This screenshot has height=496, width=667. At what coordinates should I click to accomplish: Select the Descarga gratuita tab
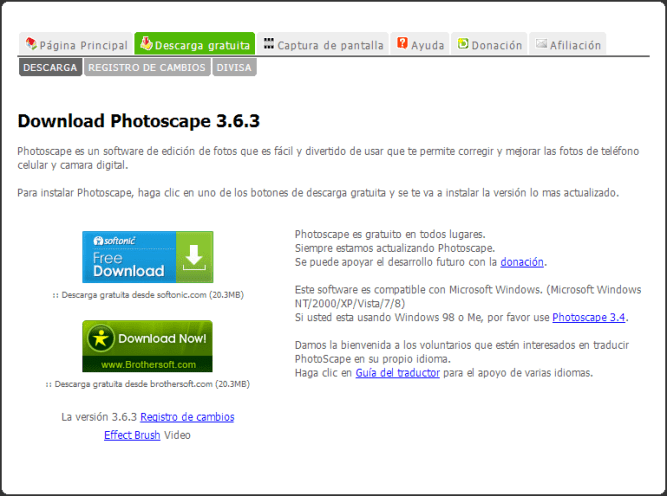(x=195, y=44)
